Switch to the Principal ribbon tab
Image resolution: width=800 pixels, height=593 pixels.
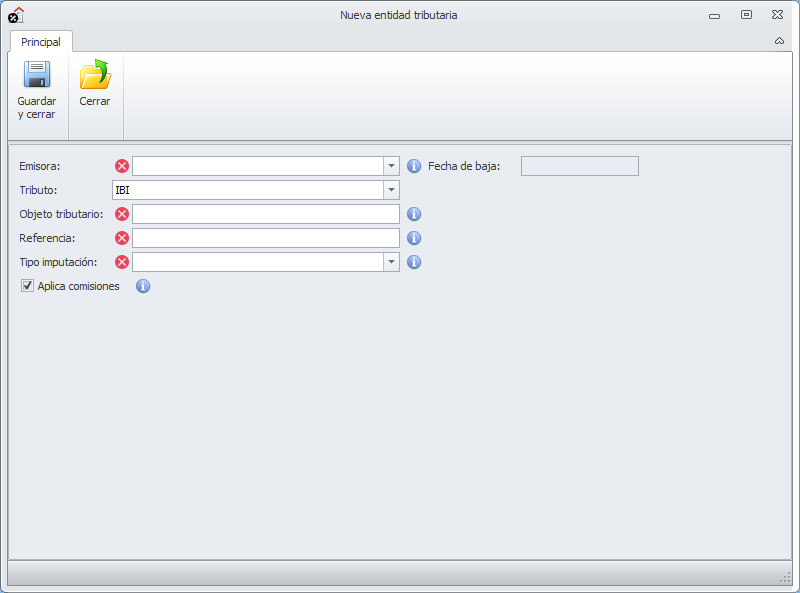41,42
